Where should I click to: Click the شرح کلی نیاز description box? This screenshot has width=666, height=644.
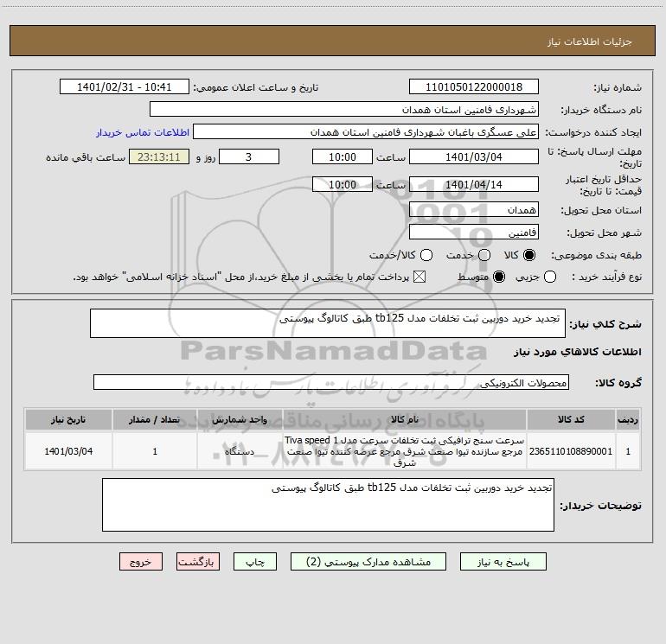pos(328,323)
